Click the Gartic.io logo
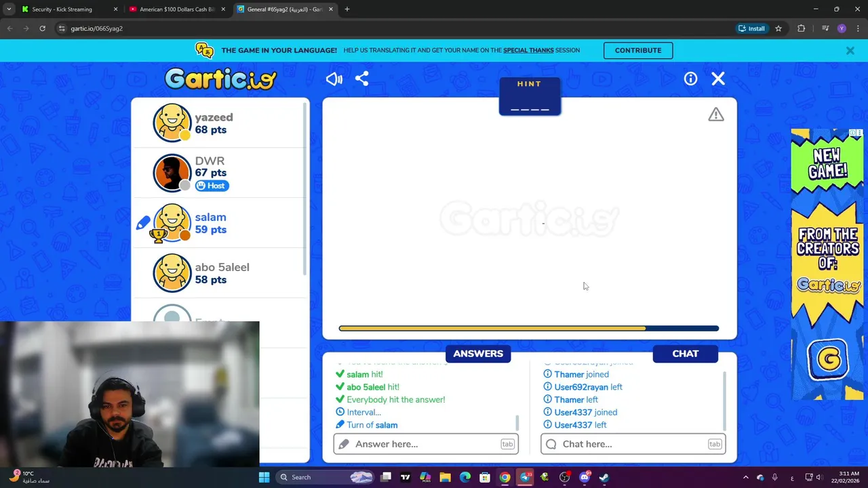Viewport: 868px width, 488px height. click(x=220, y=79)
